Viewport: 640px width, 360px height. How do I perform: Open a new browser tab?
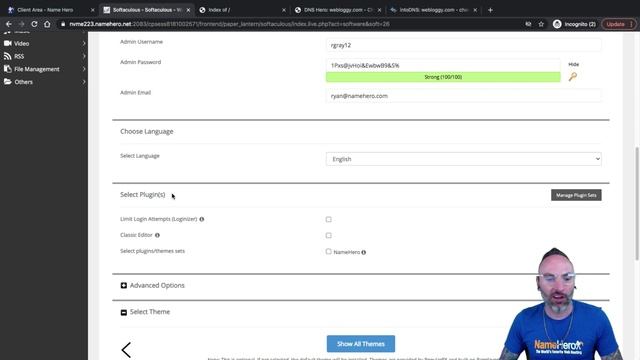pos(490,10)
